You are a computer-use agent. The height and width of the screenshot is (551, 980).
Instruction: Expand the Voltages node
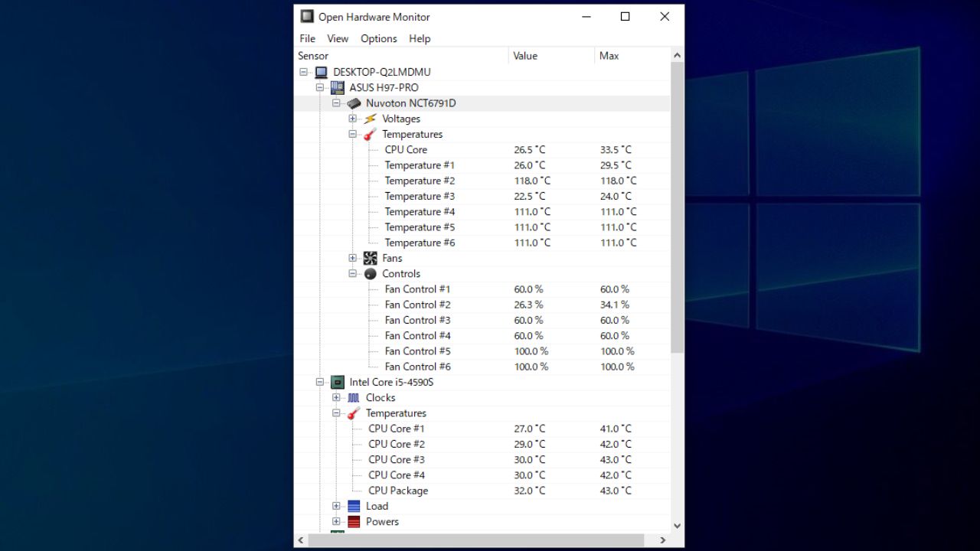pyautogui.click(x=353, y=119)
